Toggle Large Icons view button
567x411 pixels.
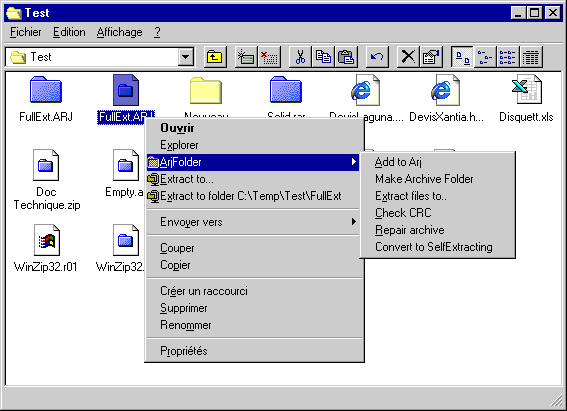click(462, 57)
